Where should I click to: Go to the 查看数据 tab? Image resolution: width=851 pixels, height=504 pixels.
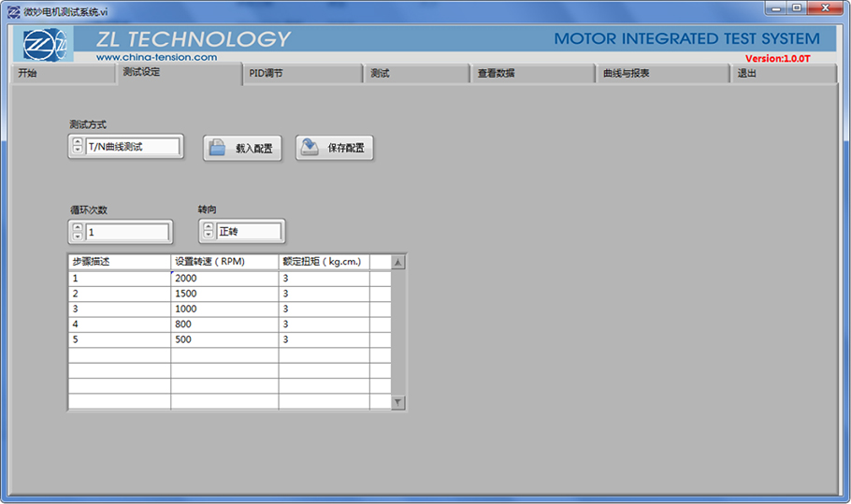(x=531, y=74)
